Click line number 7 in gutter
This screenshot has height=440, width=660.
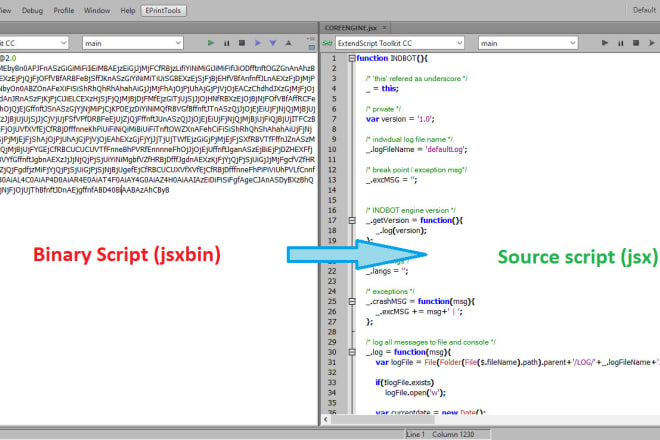[x=334, y=119]
